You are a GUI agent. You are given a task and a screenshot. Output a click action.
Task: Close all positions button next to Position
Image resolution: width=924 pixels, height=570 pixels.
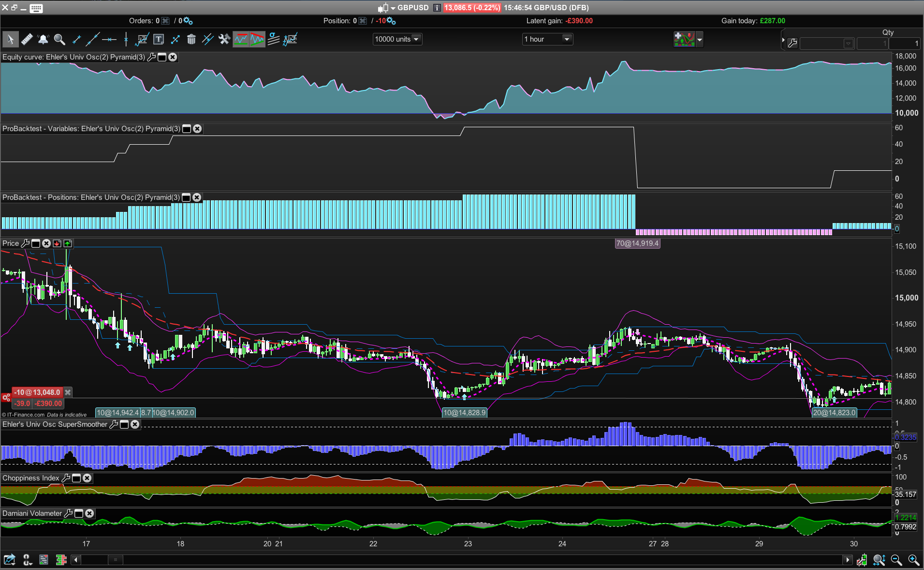click(363, 21)
